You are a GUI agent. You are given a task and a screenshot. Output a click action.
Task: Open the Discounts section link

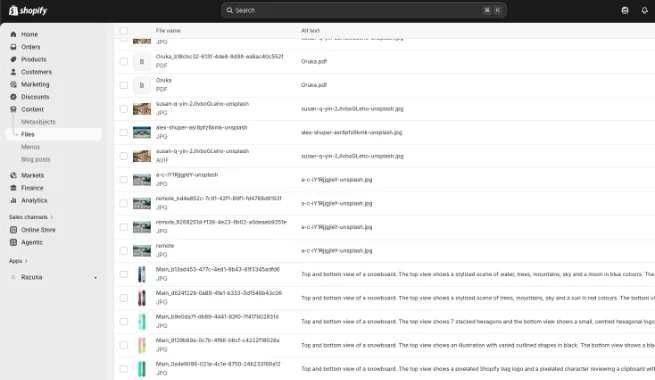35,97
